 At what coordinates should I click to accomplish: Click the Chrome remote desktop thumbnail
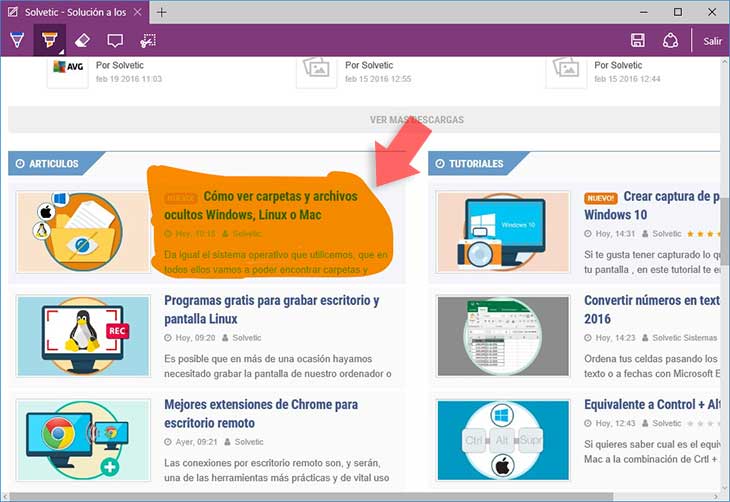tap(83, 440)
